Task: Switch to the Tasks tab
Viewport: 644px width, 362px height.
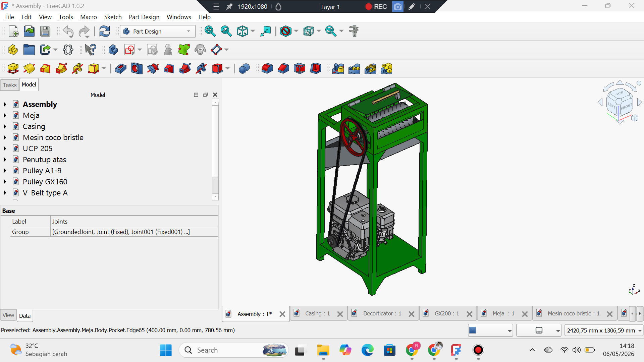Action: tap(9, 85)
